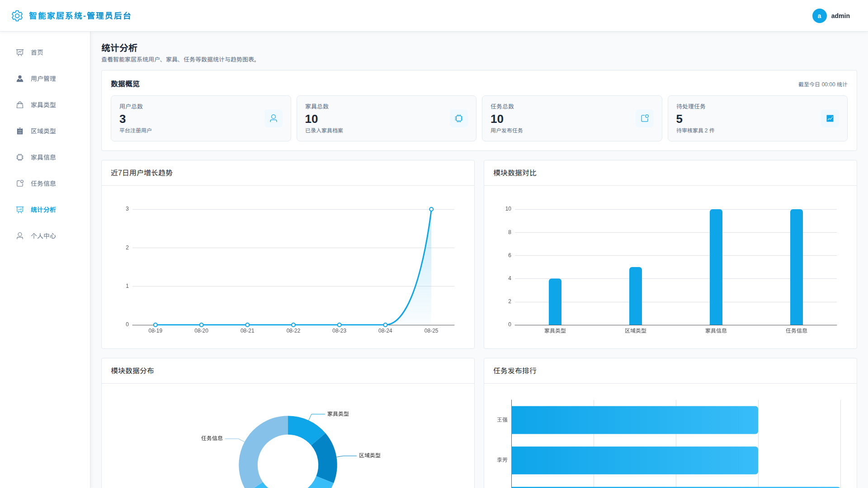Click the 家具类型 donut label text
The height and width of the screenshot is (488, 868).
coord(338,414)
